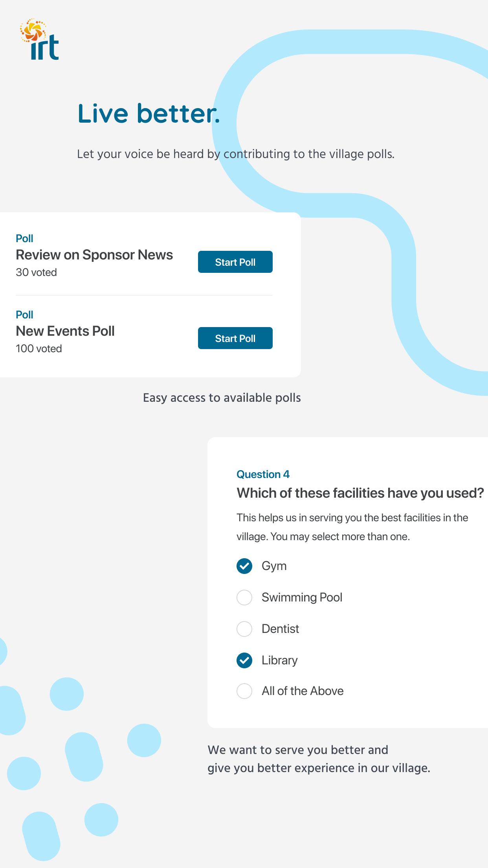This screenshot has width=488, height=868.
Task: Click the Easy access to available polls caption
Action: point(222,398)
